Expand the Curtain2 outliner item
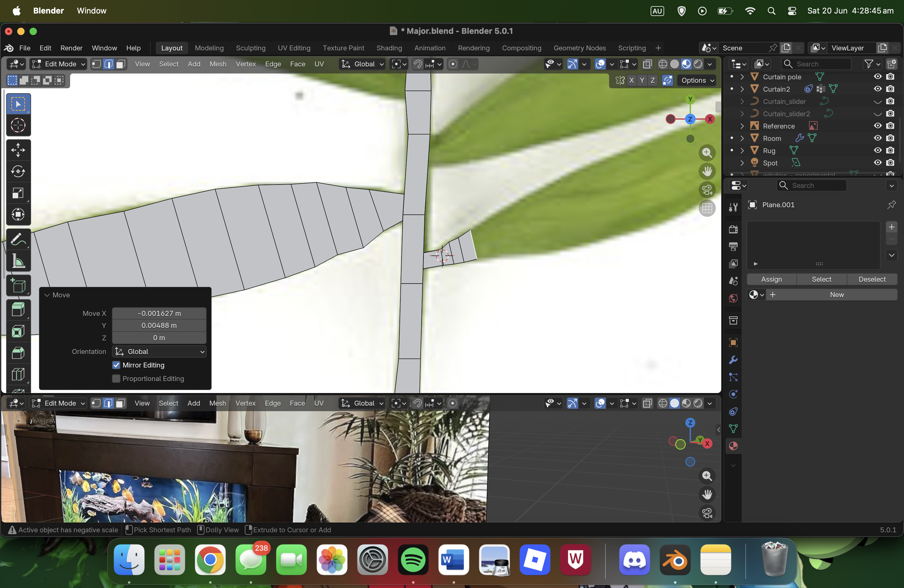904x588 pixels. [x=742, y=89]
